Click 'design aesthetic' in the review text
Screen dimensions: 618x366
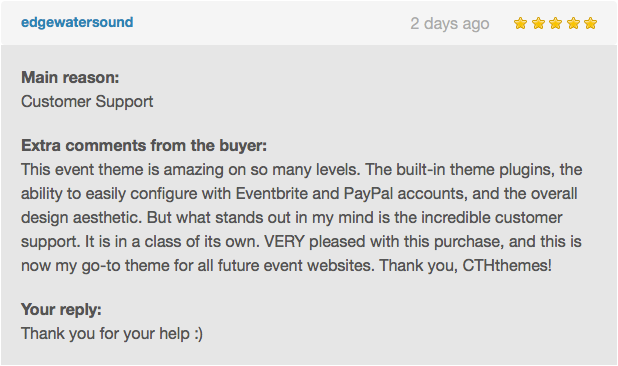click(81, 217)
